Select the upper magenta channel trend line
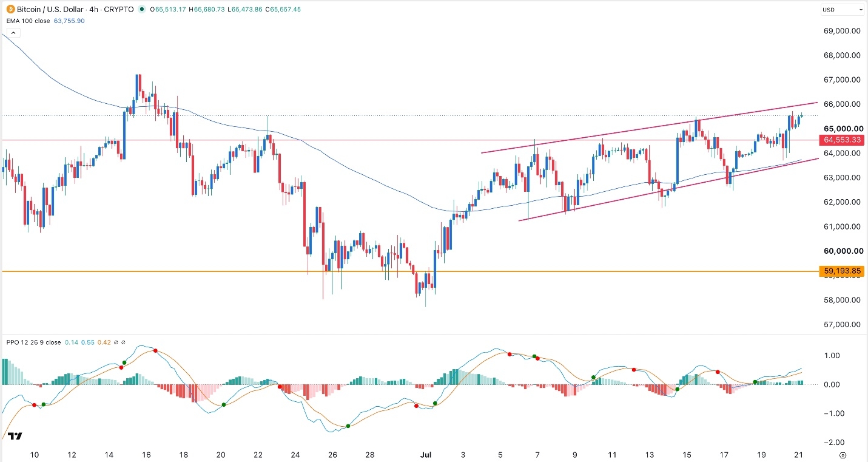 649,128
